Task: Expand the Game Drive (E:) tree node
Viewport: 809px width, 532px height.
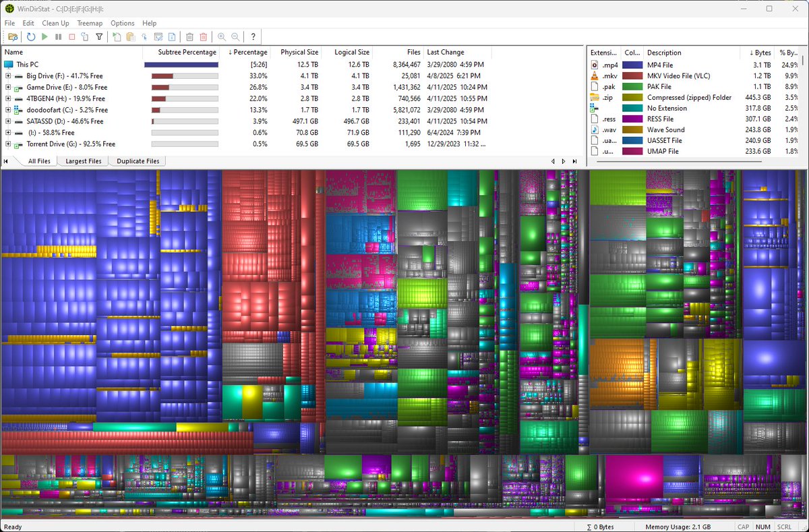Action: pyautogui.click(x=8, y=87)
